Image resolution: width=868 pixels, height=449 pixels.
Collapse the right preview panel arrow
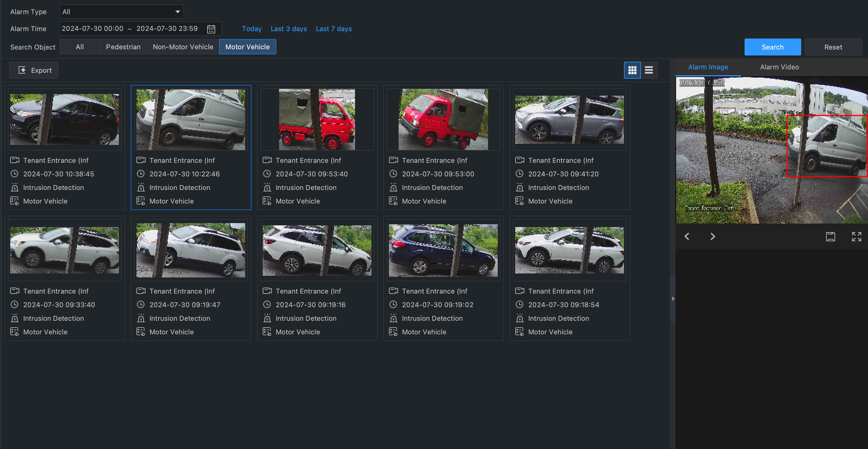click(673, 298)
